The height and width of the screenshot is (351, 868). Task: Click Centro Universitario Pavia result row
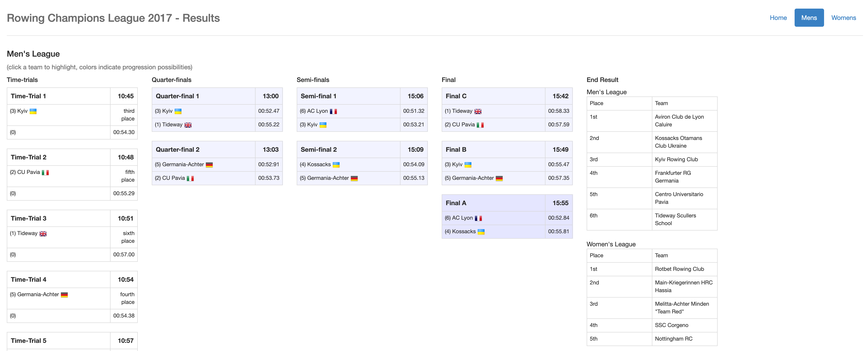tap(652, 198)
